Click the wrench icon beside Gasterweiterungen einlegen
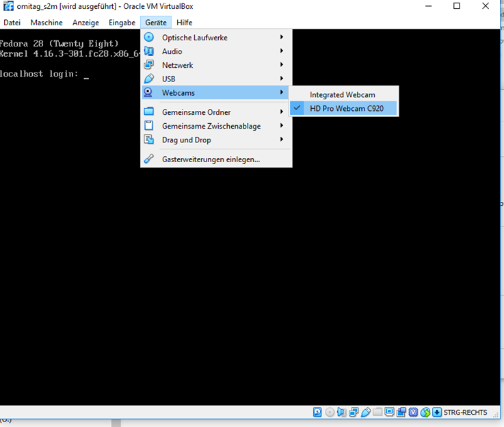This screenshot has width=504, height=427. 148,159
